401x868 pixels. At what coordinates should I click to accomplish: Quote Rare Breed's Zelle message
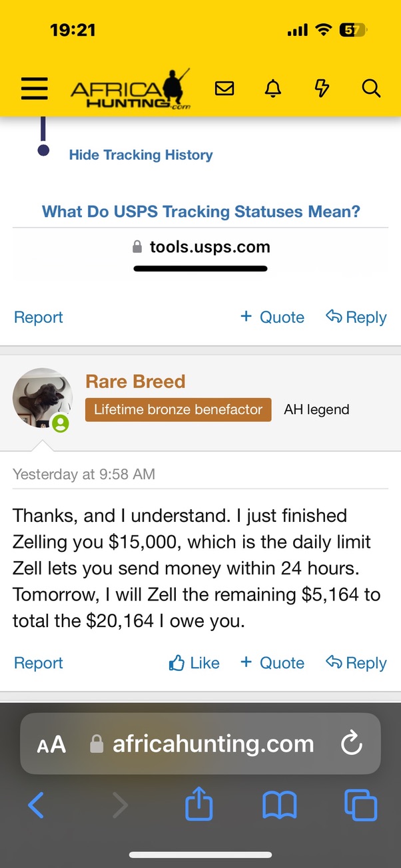coord(272,663)
